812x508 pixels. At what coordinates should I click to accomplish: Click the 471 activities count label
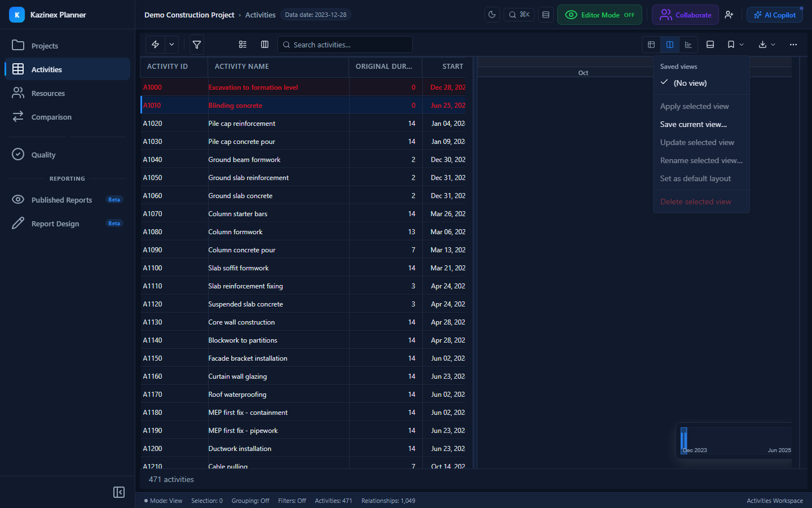(x=171, y=479)
